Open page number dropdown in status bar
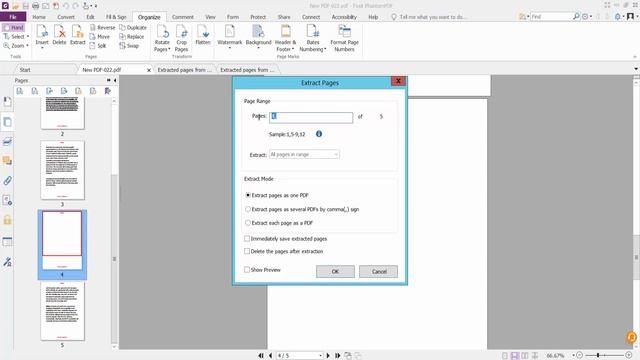 [320, 356]
